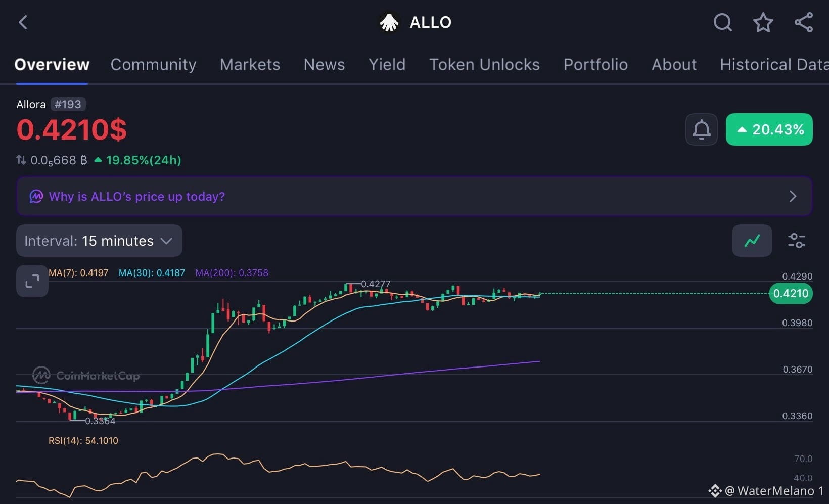829x504 pixels.
Task: Tap the ALLO token logo in the header
Action: click(389, 22)
